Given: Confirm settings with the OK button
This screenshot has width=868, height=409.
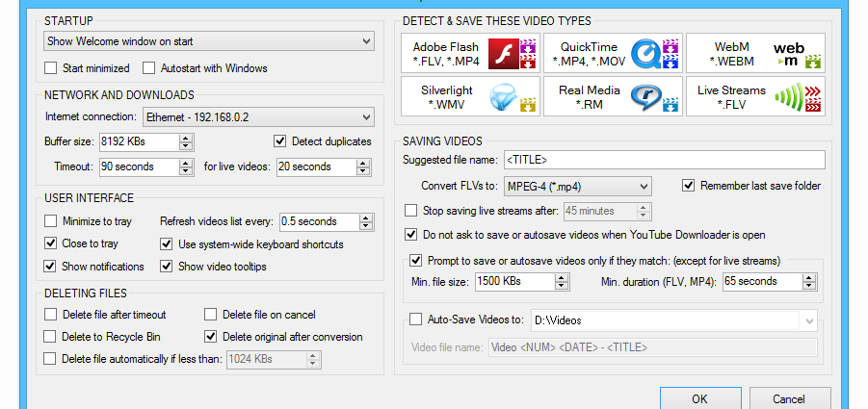Looking at the screenshot, I should point(700,398).
